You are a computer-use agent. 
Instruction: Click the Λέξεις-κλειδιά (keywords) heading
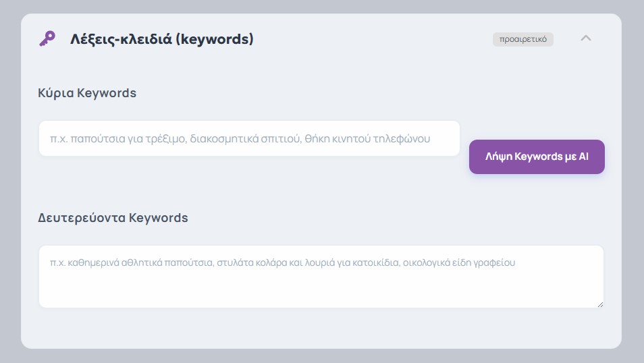click(x=162, y=39)
